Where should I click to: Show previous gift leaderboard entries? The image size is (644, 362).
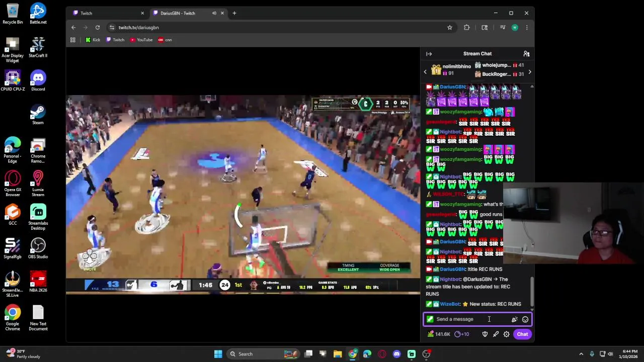(x=425, y=72)
